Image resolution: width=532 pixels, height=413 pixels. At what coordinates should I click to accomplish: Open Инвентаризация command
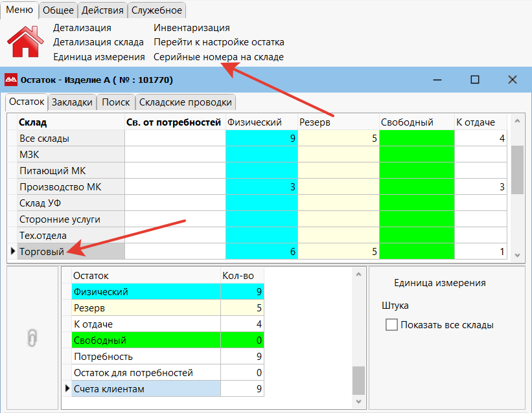click(x=191, y=28)
